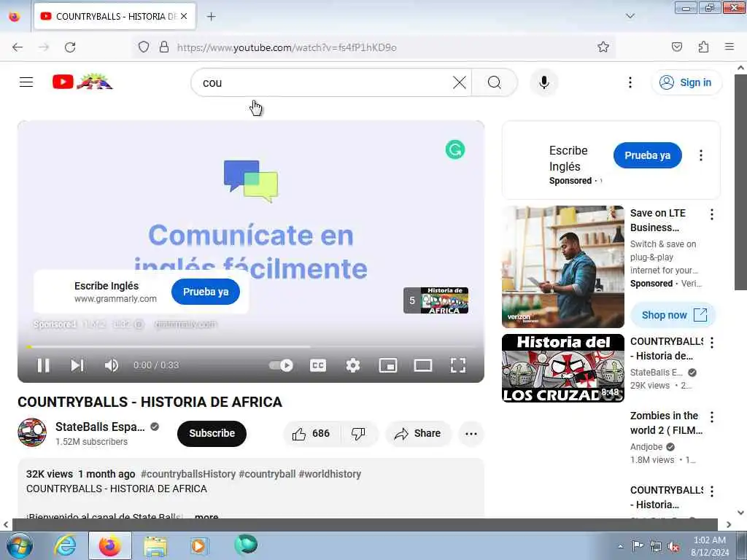Open Windows Start menu
The width and height of the screenshot is (747, 560).
tap(19, 545)
